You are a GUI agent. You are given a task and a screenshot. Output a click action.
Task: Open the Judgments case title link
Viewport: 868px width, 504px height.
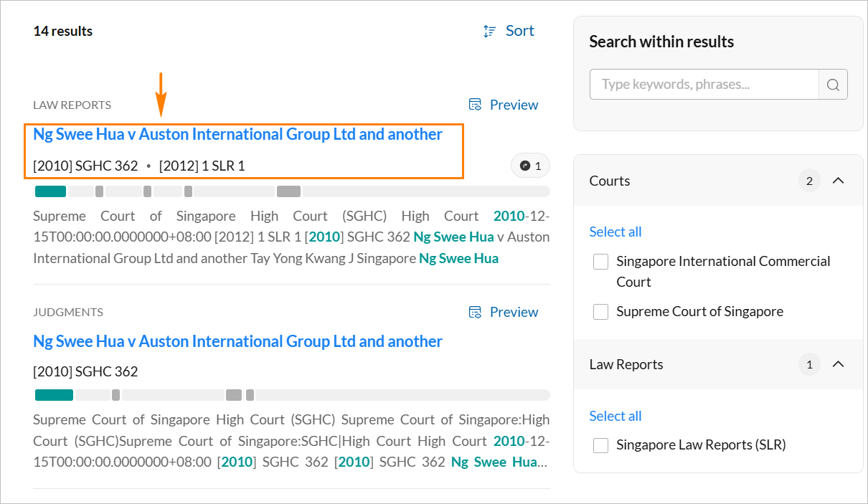[x=237, y=341]
